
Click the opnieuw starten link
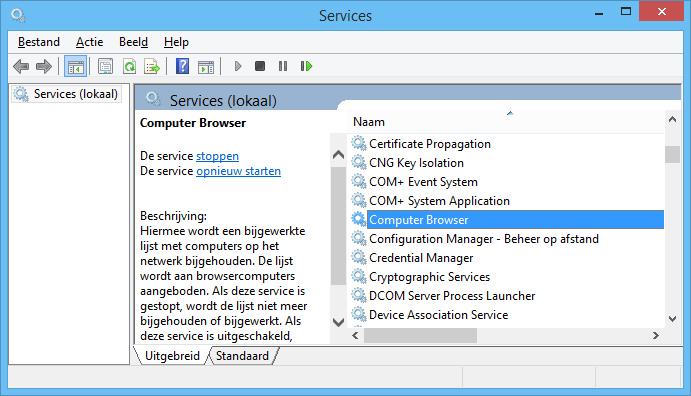(x=238, y=171)
